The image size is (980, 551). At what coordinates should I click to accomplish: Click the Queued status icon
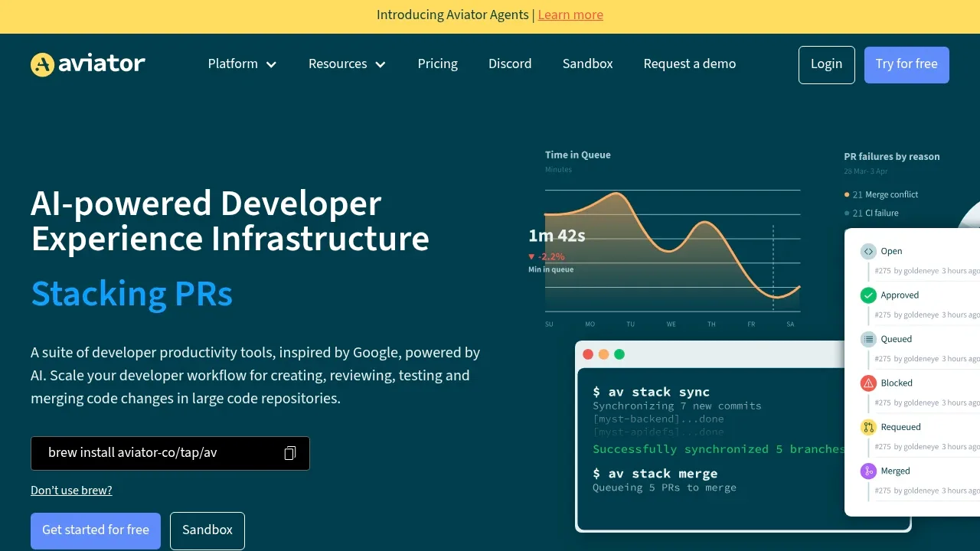(868, 339)
